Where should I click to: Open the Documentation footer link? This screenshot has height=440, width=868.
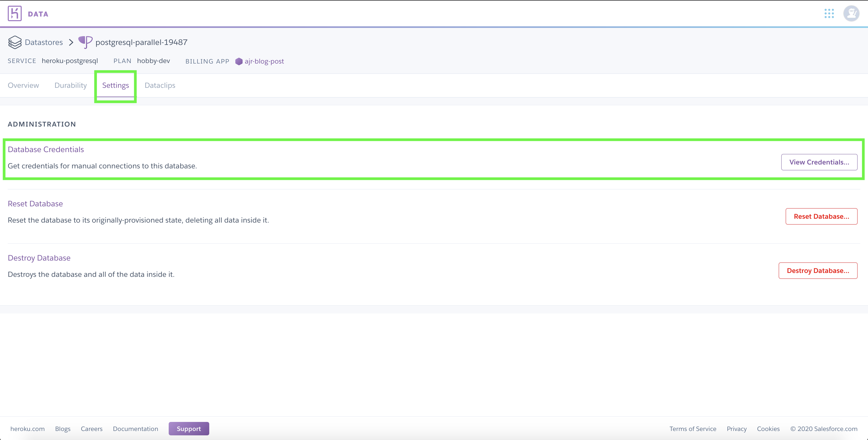(x=135, y=429)
